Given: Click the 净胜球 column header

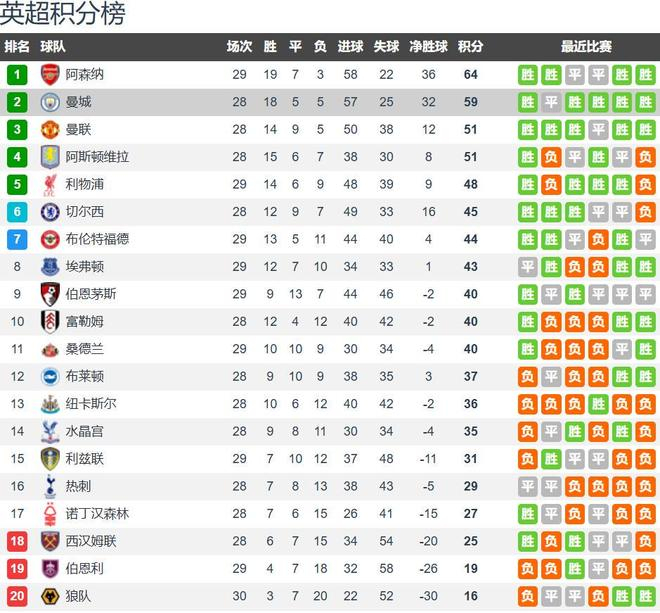Looking at the screenshot, I should 429,47.
